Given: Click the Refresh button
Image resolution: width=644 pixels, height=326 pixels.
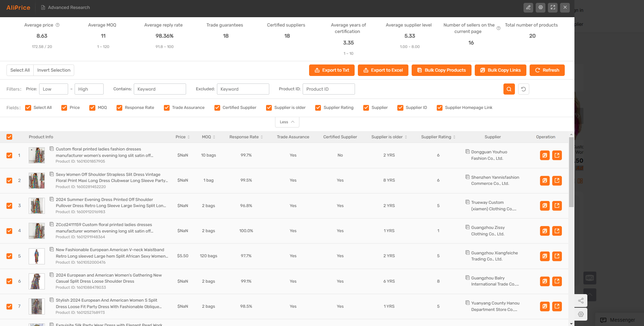Looking at the screenshot, I should [x=547, y=70].
